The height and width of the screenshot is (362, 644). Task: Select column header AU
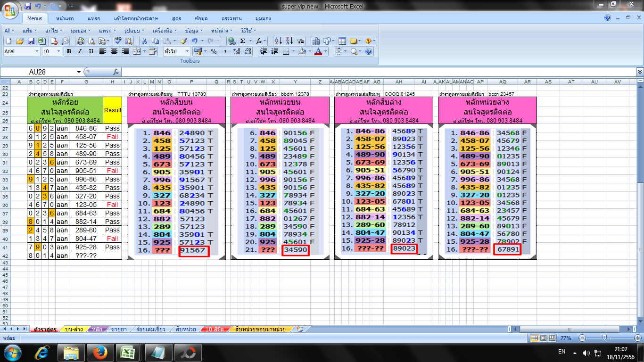(594, 82)
